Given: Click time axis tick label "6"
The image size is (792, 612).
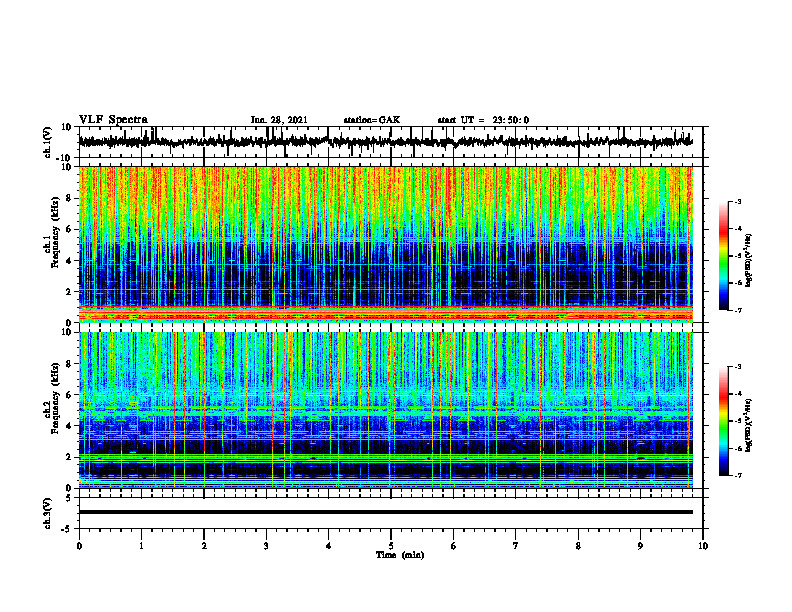Looking at the screenshot, I should 454,546.
